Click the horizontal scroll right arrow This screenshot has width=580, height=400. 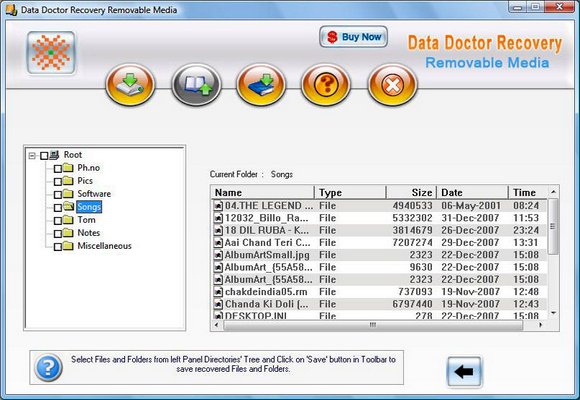click(x=540, y=325)
